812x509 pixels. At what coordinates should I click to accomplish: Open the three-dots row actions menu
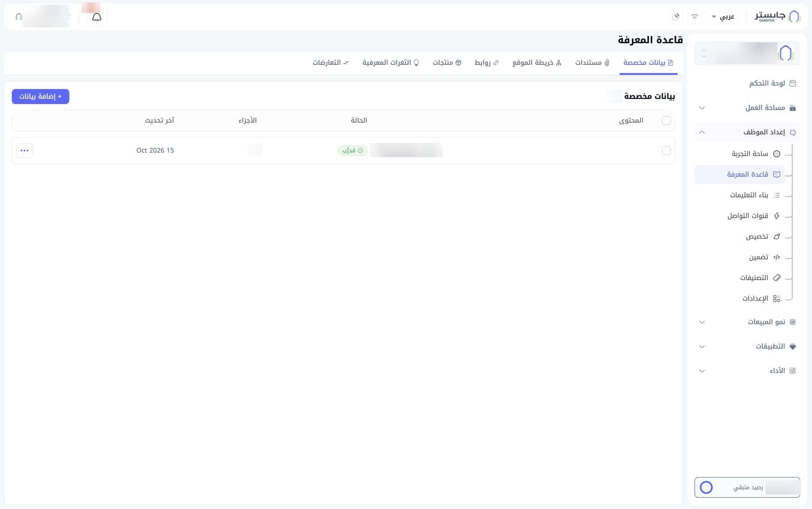24,151
